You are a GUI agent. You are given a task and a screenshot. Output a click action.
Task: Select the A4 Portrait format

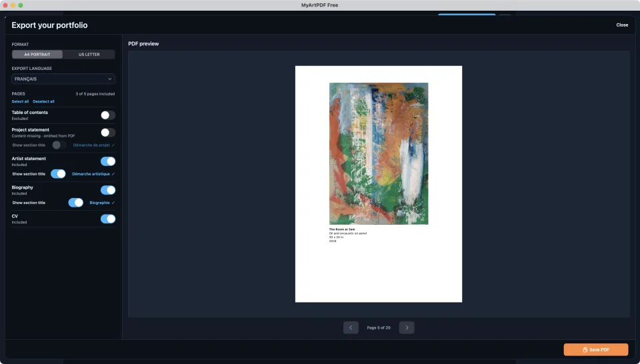37,54
